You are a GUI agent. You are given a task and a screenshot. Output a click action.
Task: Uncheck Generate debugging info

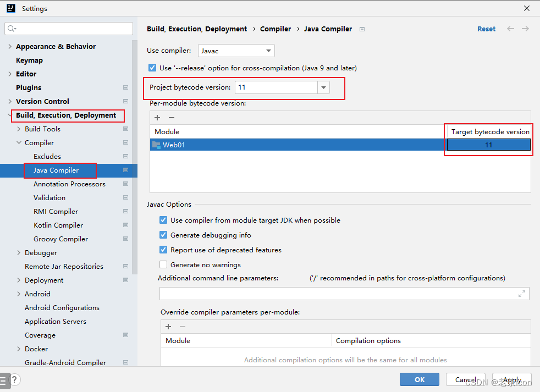pos(163,235)
